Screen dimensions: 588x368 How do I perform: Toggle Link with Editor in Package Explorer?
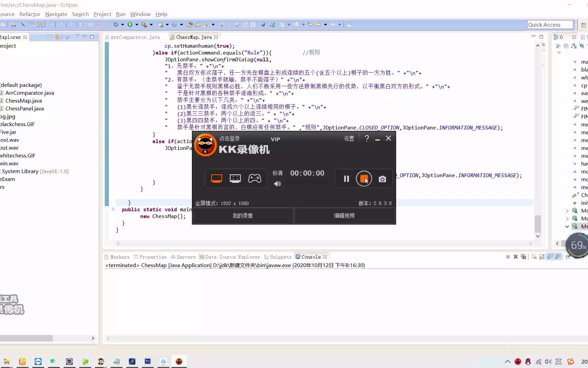tap(57, 37)
